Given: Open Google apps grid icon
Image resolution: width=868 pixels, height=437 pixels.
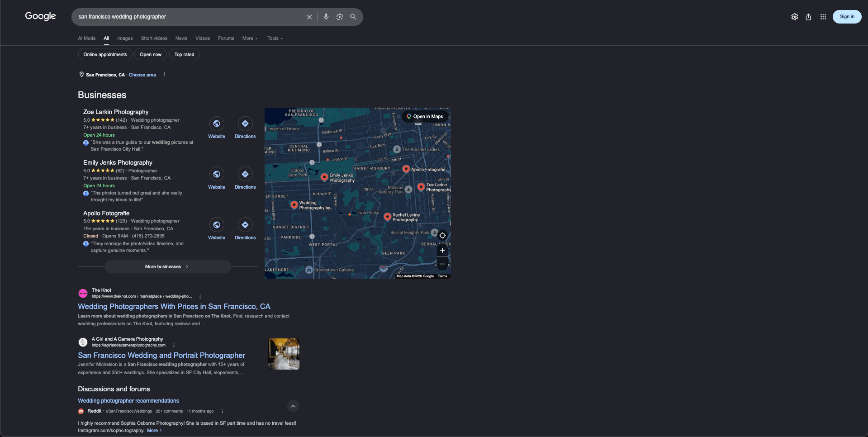Looking at the screenshot, I should tap(823, 17).
